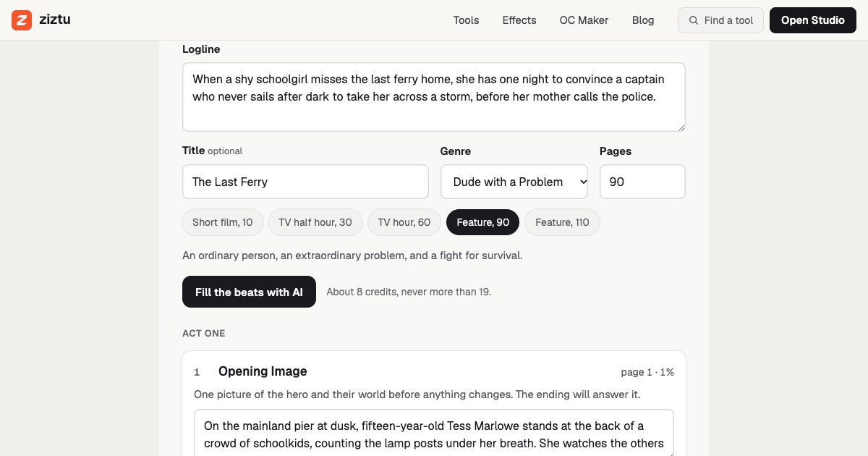Choose the TV hour, 60 preset
The image size is (868, 456).
tap(404, 222)
